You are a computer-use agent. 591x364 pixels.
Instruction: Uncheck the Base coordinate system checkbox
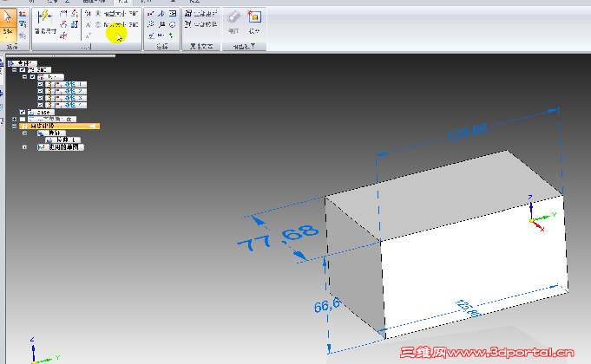tap(23, 112)
